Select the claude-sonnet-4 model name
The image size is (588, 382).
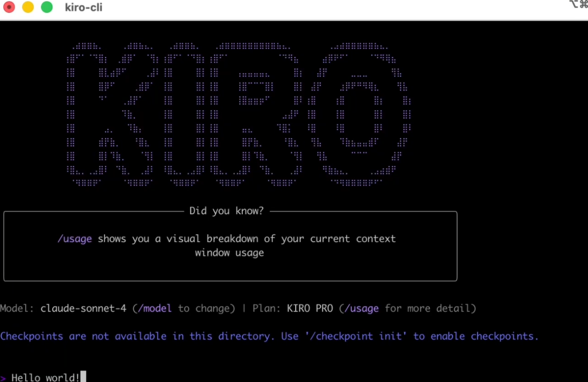83,308
